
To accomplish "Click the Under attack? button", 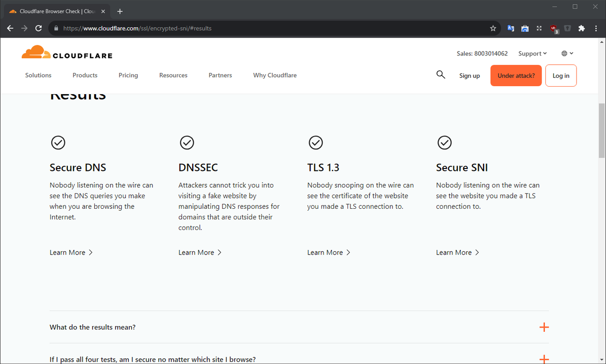I will point(516,76).
